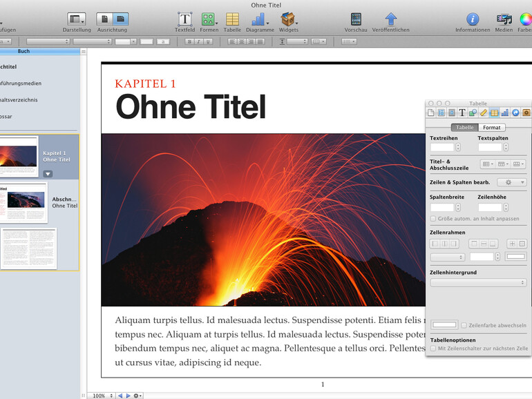
Task: Click the Darstellung view button
Action: [76, 19]
